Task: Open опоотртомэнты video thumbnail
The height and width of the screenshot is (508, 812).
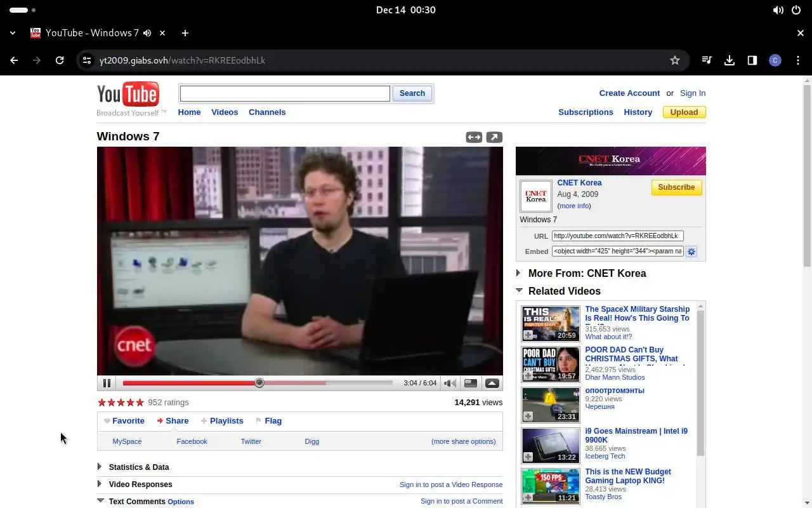Action: (x=550, y=405)
